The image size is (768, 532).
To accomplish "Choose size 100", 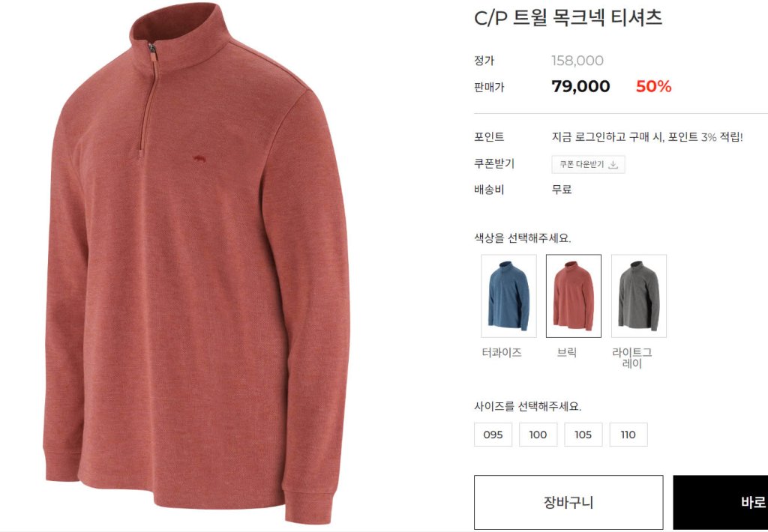I will [x=538, y=435].
